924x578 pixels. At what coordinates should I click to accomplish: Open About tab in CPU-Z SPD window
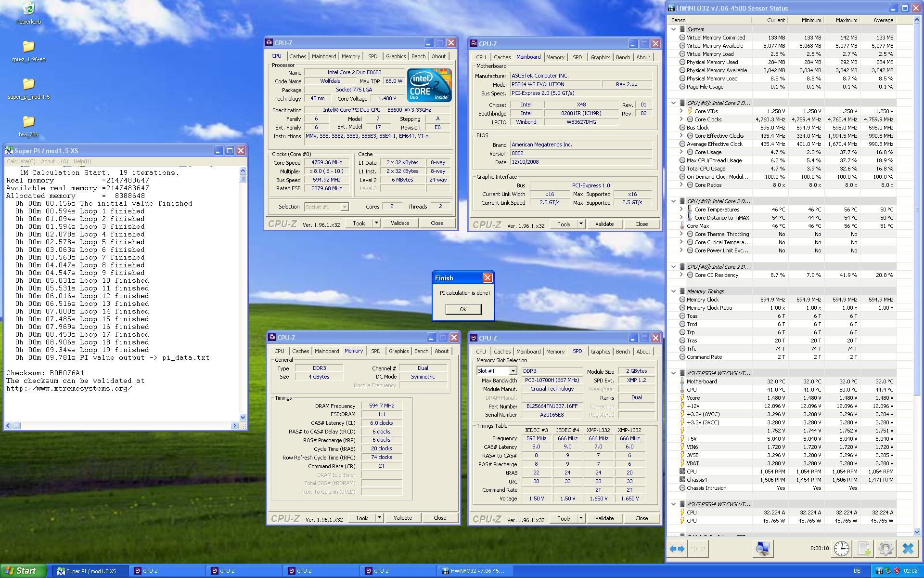click(x=643, y=352)
